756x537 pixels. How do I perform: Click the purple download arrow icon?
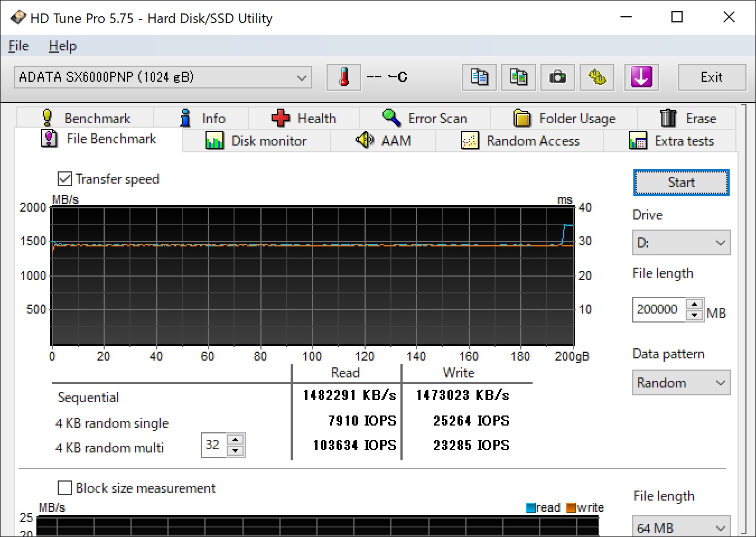[641, 77]
